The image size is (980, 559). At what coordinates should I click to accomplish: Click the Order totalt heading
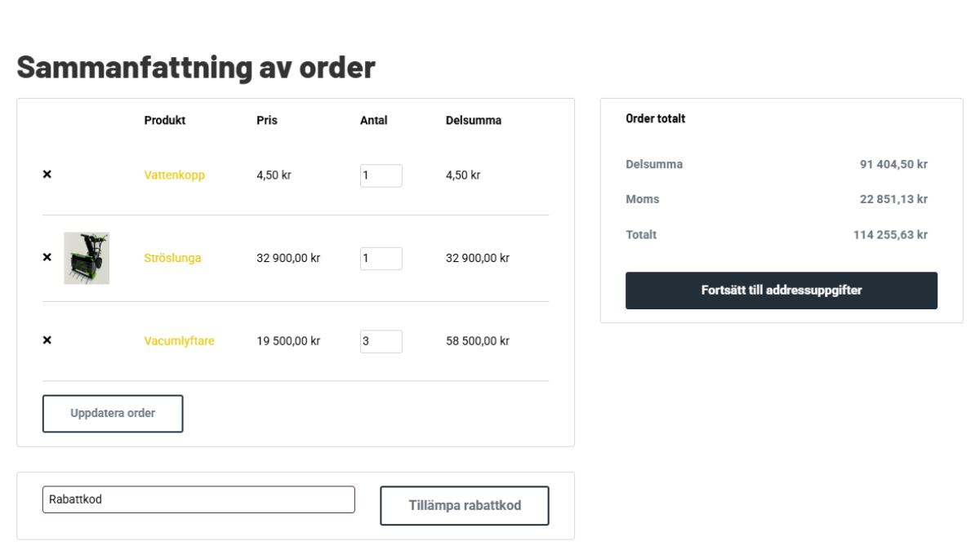click(x=655, y=118)
